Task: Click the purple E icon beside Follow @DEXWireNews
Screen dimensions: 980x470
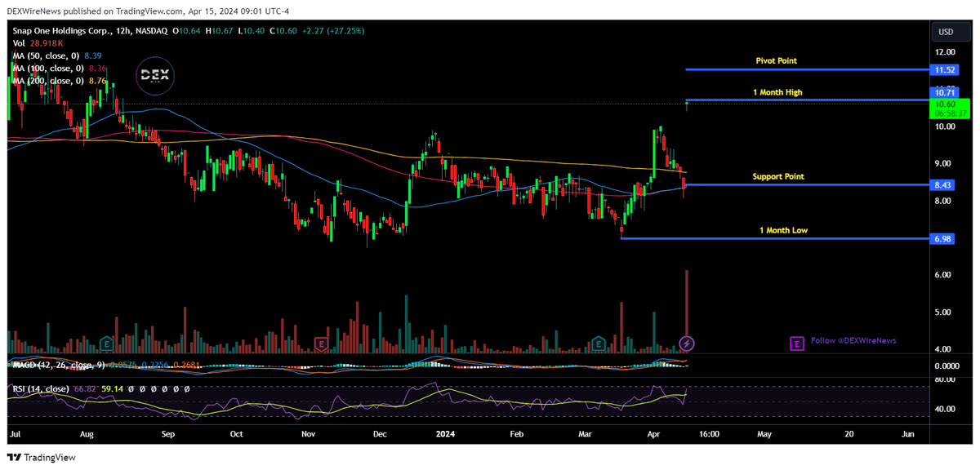Action: pos(796,344)
